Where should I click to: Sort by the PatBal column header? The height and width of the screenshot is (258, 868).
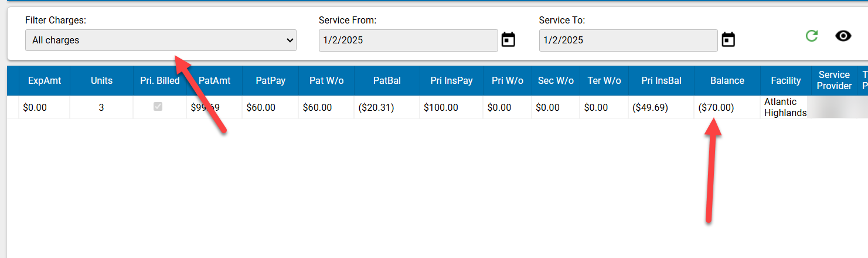[387, 81]
